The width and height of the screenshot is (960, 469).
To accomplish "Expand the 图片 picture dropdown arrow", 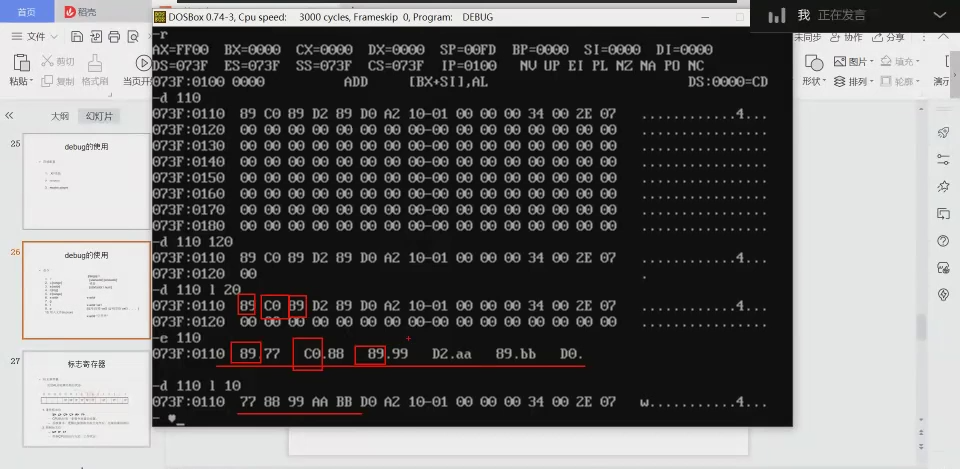I will pos(871,62).
